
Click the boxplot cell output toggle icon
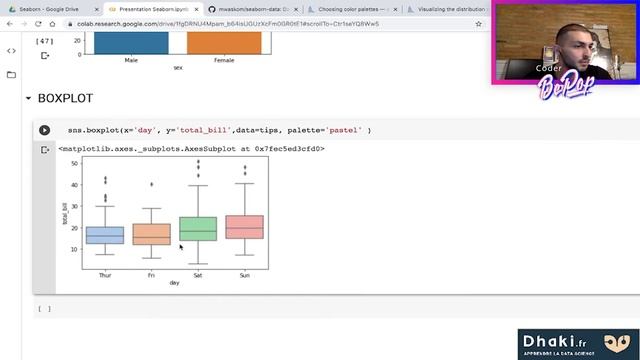point(45,150)
